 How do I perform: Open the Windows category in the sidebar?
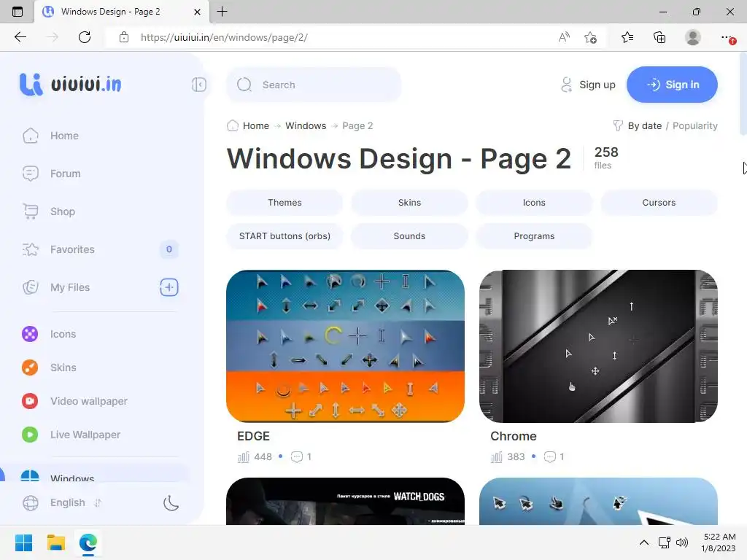click(x=72, y=477)
